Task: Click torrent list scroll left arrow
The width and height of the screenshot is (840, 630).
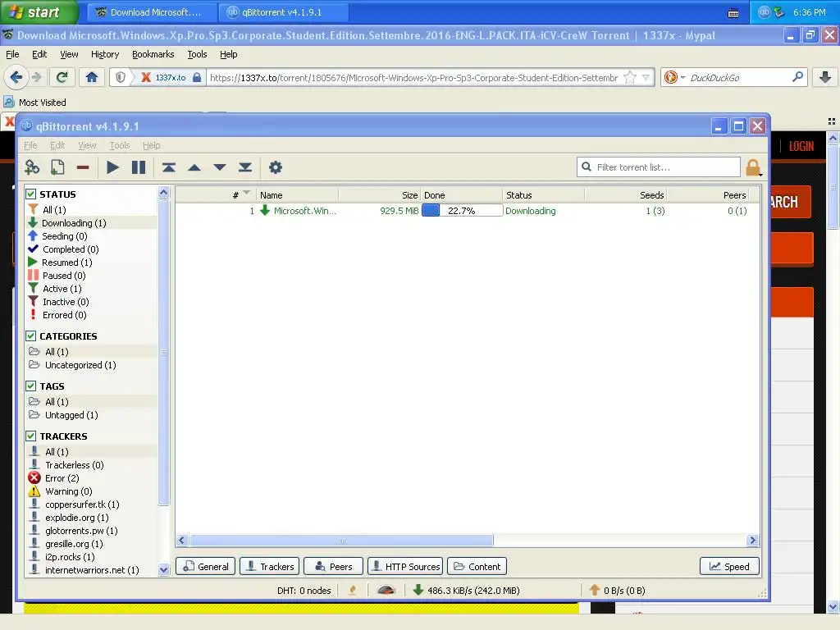Action: (x=181, y=540)
